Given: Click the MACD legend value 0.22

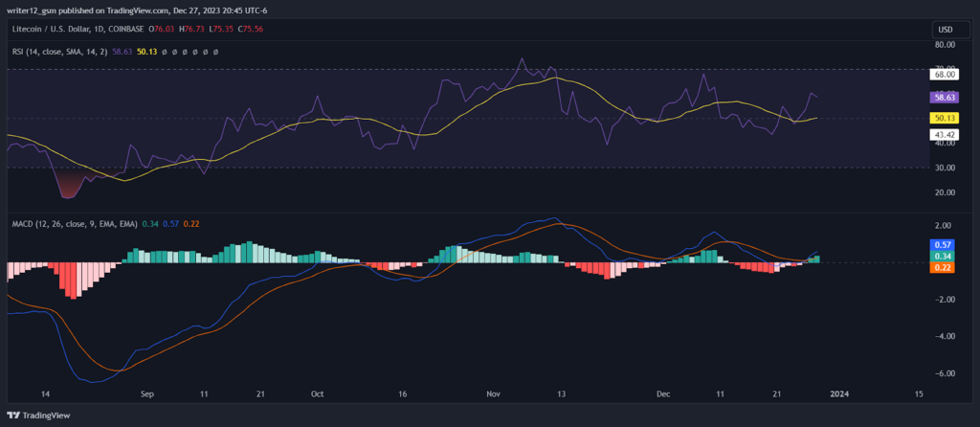Looking at the screenshot, I should pyautogui.click(x=191, y=224).
